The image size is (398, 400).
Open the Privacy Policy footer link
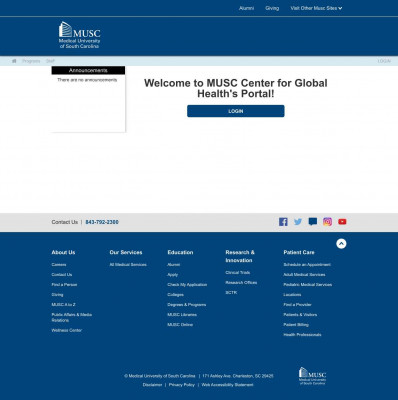pos(182,385)
